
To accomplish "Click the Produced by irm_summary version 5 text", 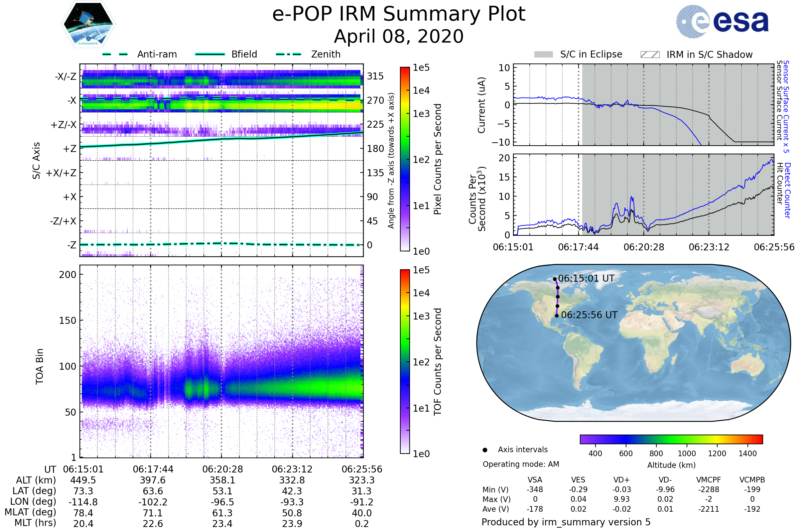I will click(x=566, y=522).
